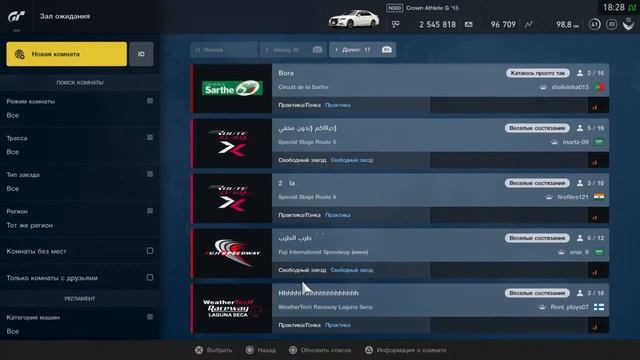Click the Катаюсь просто так tag
Screen dimensions: 640x360
pos(538,73)
